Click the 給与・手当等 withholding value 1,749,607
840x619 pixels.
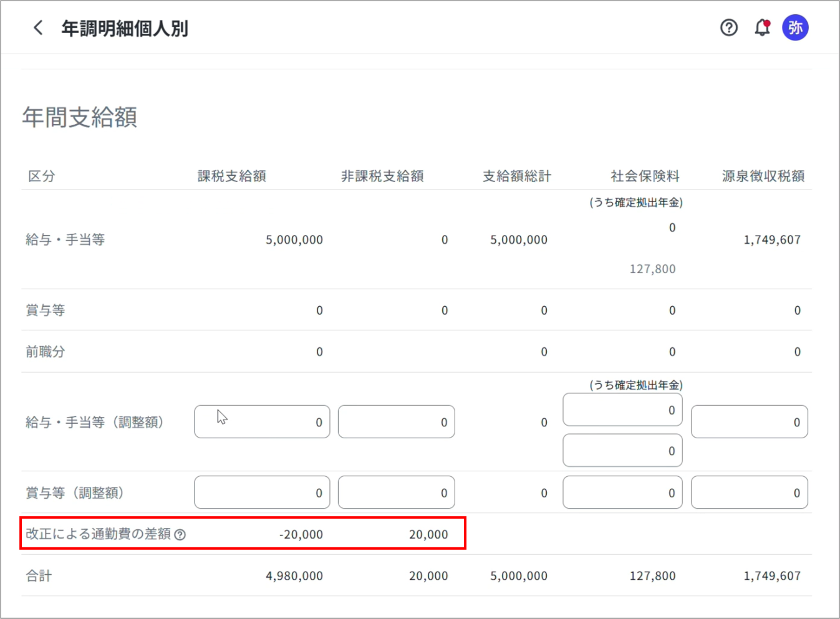coord(771,240)
